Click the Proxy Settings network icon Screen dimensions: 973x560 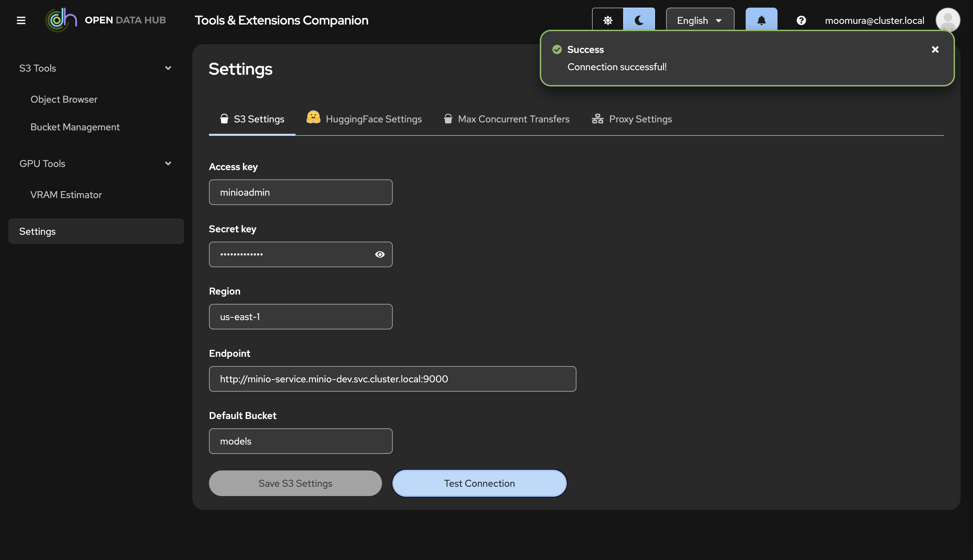coord(597,119)
